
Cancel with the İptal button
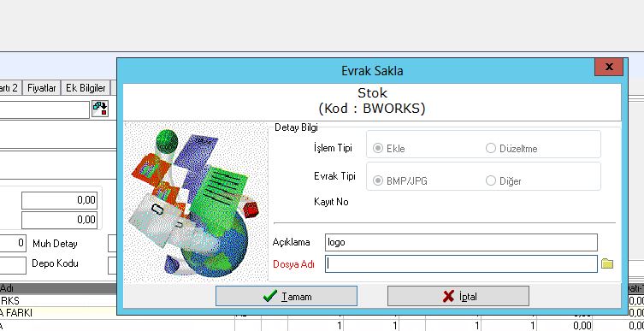coord(458,296)
